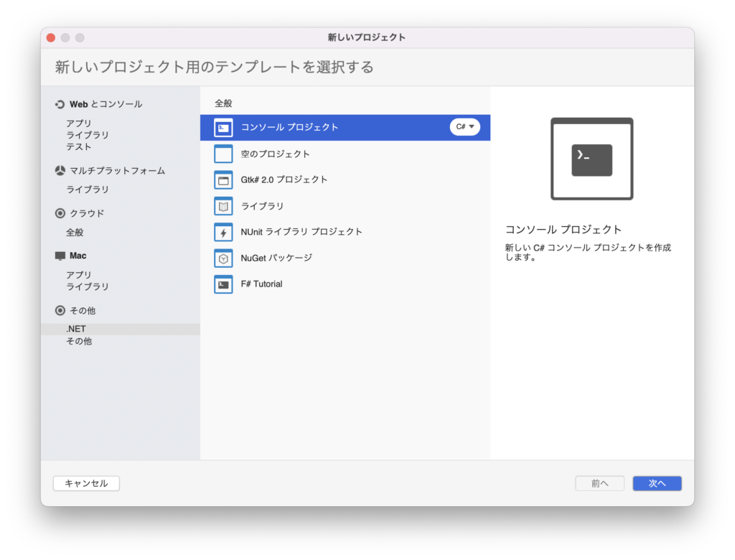
Task: Select the .NET sidebar entry
Action: click(121, 329)
